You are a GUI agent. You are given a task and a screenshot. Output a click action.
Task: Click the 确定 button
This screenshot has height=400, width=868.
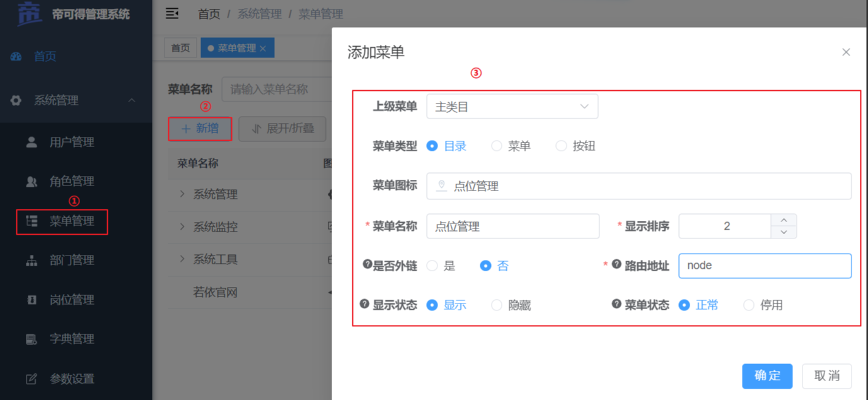click(767, 376)
